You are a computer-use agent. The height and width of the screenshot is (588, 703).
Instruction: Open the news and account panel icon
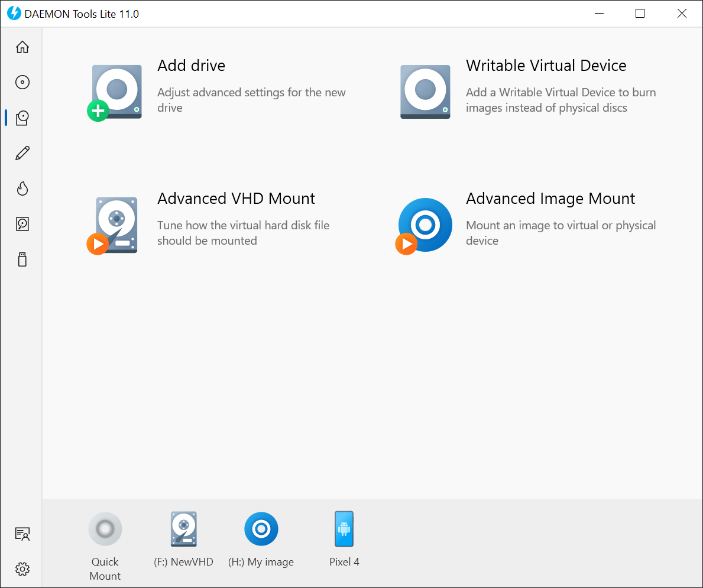(22, 534)
